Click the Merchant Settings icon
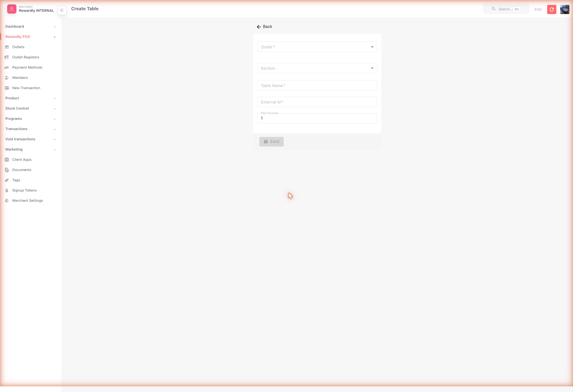Screen dimensions: 573x392 coord(7,200)
